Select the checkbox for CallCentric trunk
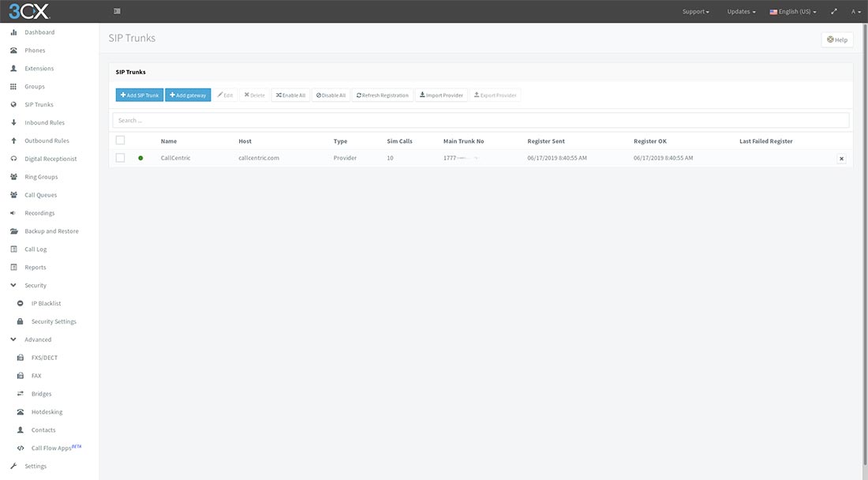This screenshot has height=480, width=868. [x=121, y=157]
